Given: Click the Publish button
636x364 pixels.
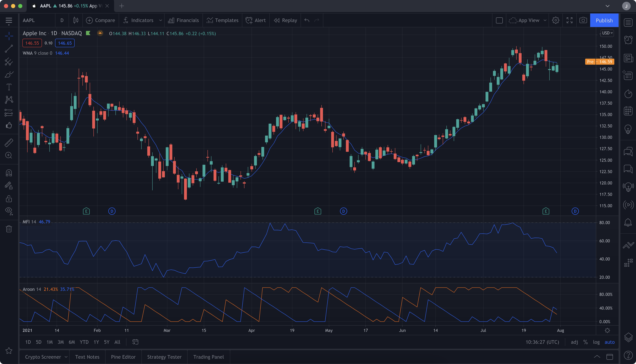Looking at the screenshot, I should pyautogui.click(x=604, y=20).
